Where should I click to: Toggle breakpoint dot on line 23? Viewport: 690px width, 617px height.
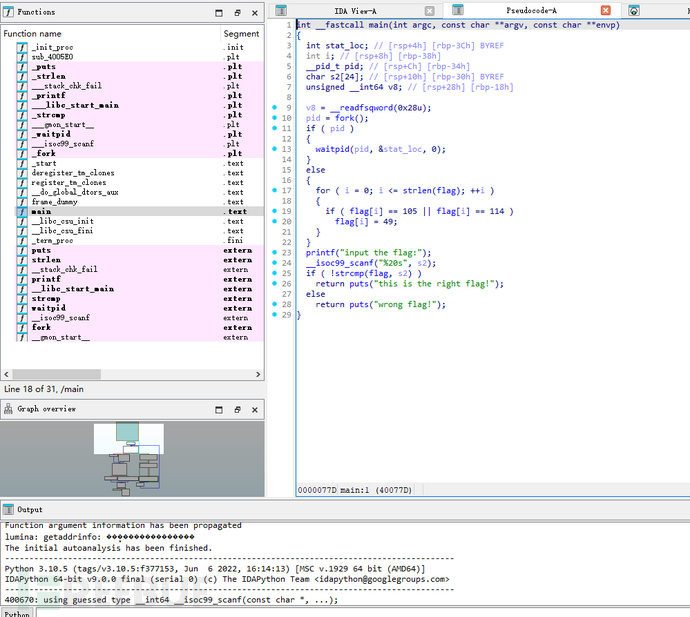pos(275,253)
